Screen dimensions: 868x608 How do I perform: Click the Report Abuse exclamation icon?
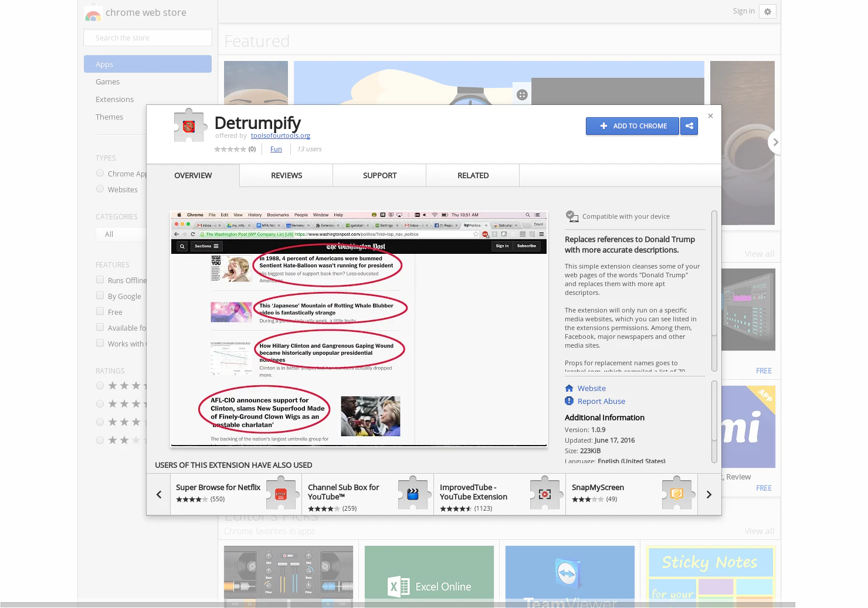click(x=569, y=401)
